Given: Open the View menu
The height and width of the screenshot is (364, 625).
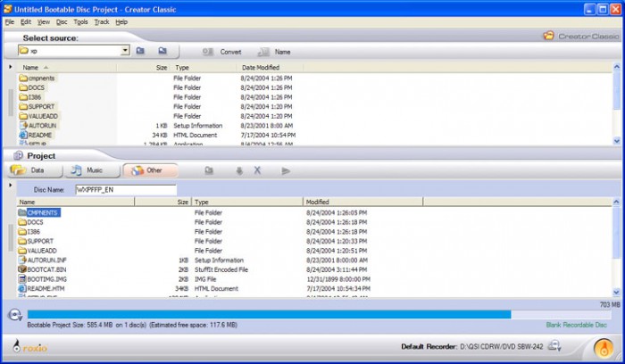Looking at the screenshot, I should [x=44, y=22].
